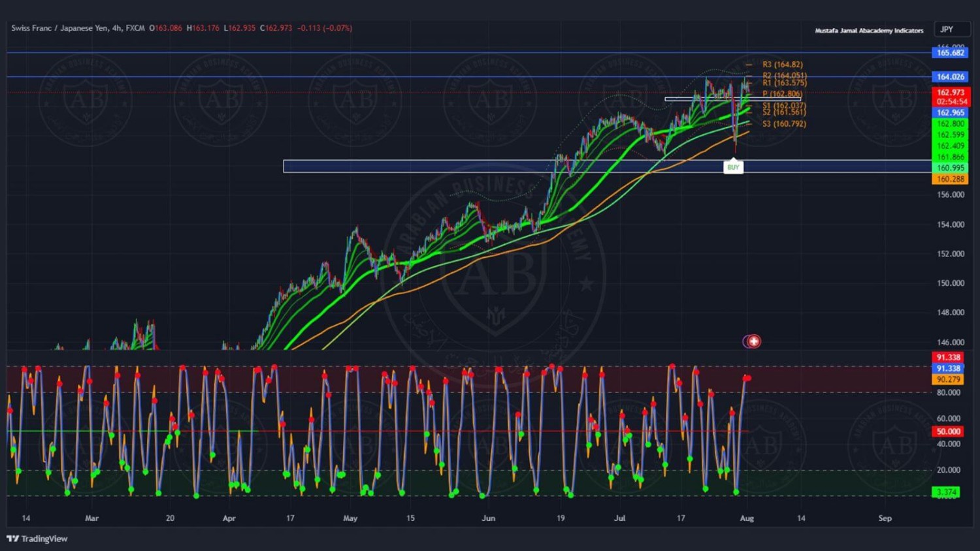The width and height of the screenshot is (980, 551).
Task: Click the -0.113 (-0.07%) change value
Action: 325,28
